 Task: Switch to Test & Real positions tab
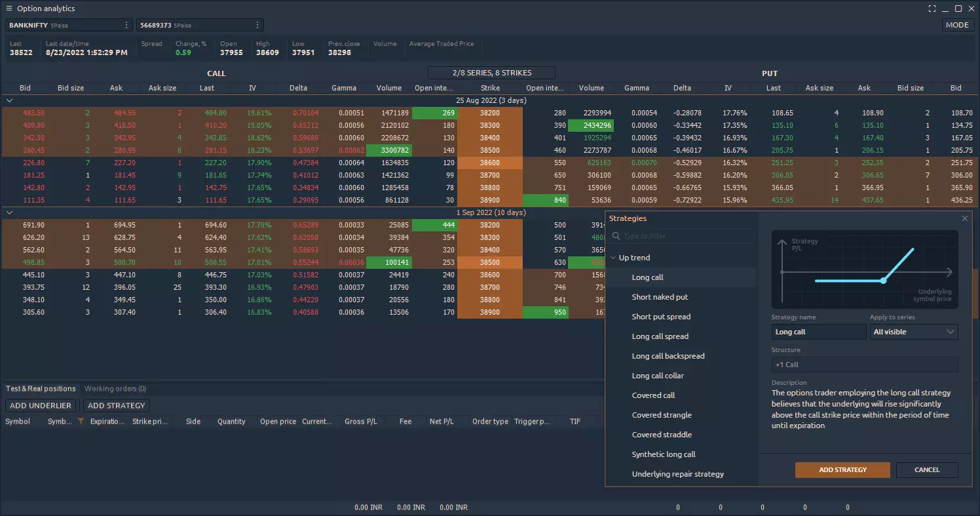(x=41, y=389)
